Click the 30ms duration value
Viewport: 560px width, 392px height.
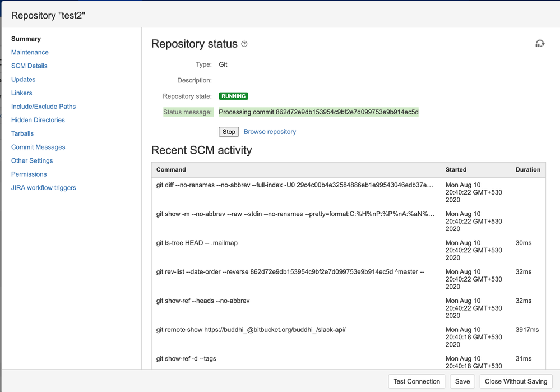[x=524, y=243]
